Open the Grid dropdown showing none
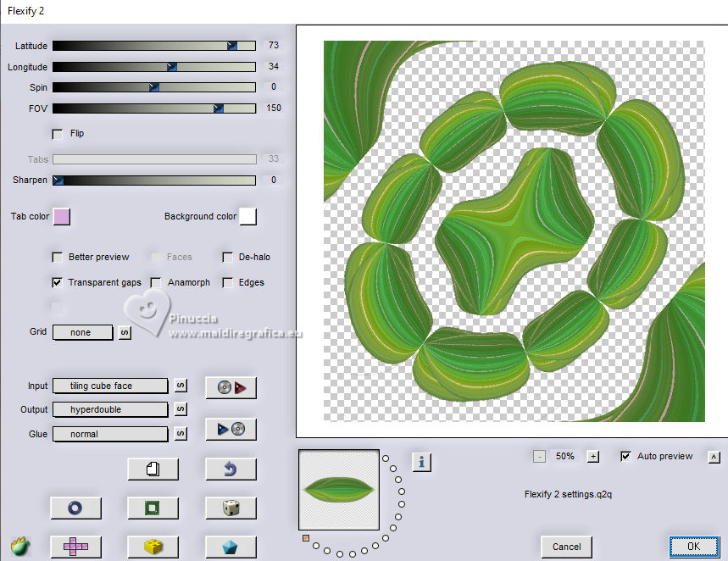This screenshot has width=728, height=561. pos(83,332)
